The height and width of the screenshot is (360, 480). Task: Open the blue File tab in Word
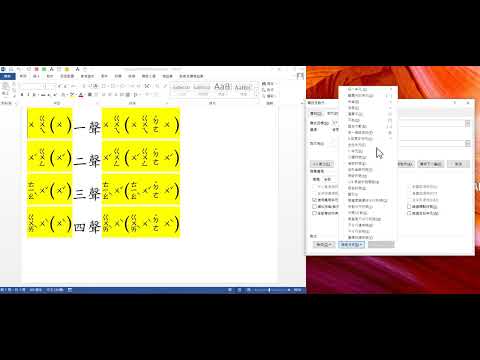pos(7,76)
